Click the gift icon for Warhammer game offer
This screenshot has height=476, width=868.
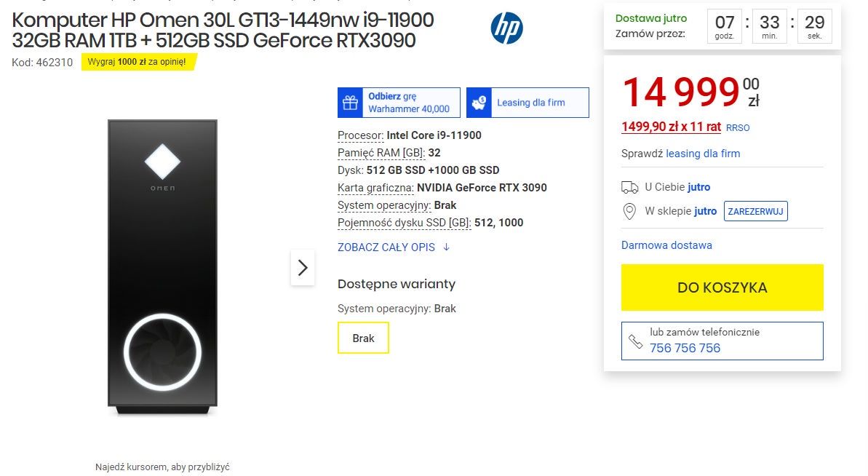[351, 103]
